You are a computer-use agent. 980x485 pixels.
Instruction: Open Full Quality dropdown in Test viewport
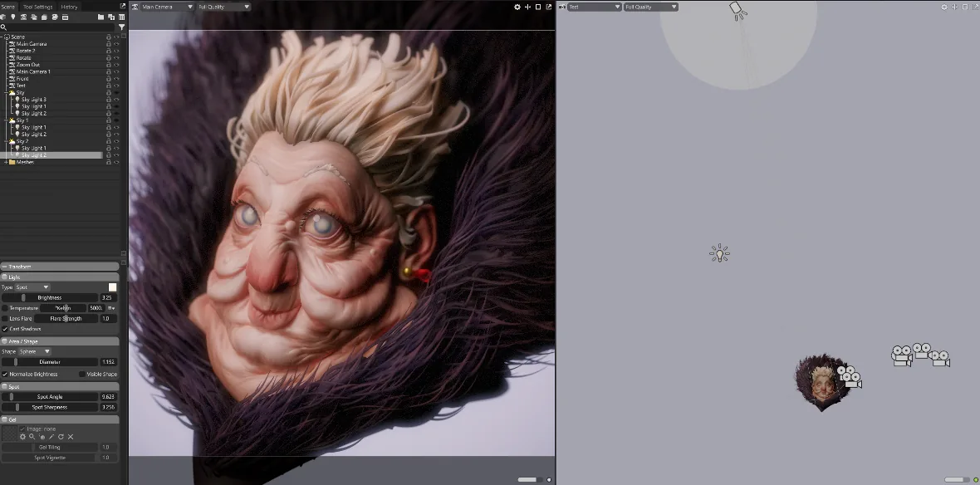click(x=650, y=7)
